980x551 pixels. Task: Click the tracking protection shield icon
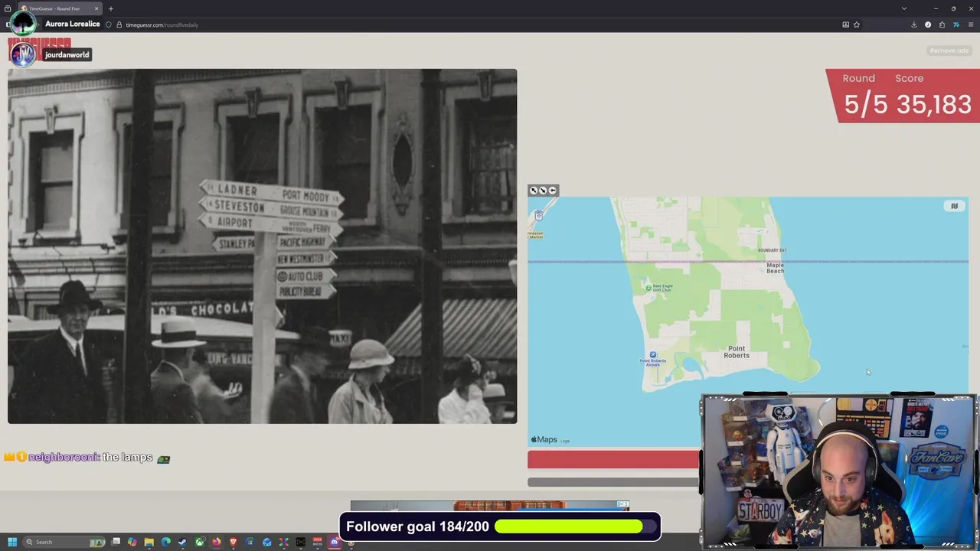tap(109, 24)
